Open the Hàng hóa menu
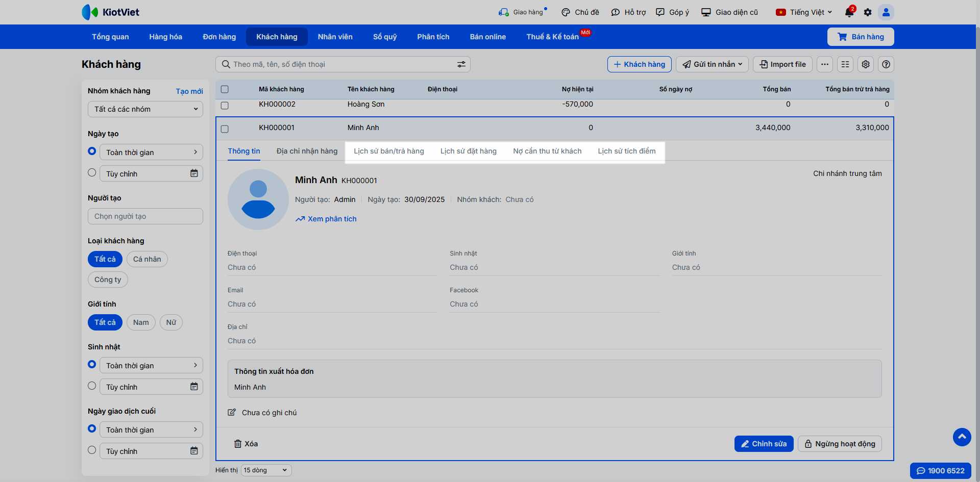Viewport: 980px width, 482px height. pyautogui.click(x=165, y=37)
